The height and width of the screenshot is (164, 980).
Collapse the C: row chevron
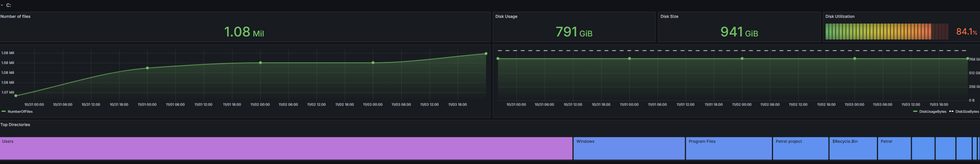(2, 5)
